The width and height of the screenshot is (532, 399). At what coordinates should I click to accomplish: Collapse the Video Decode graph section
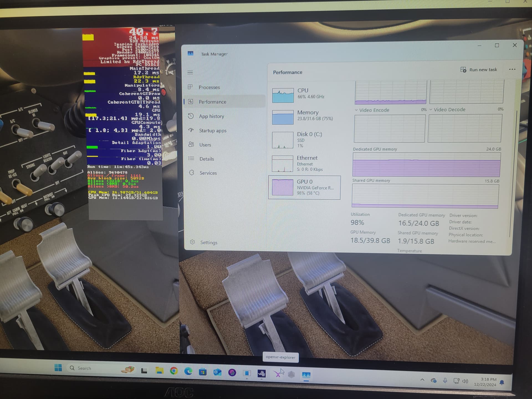[431, 109]
